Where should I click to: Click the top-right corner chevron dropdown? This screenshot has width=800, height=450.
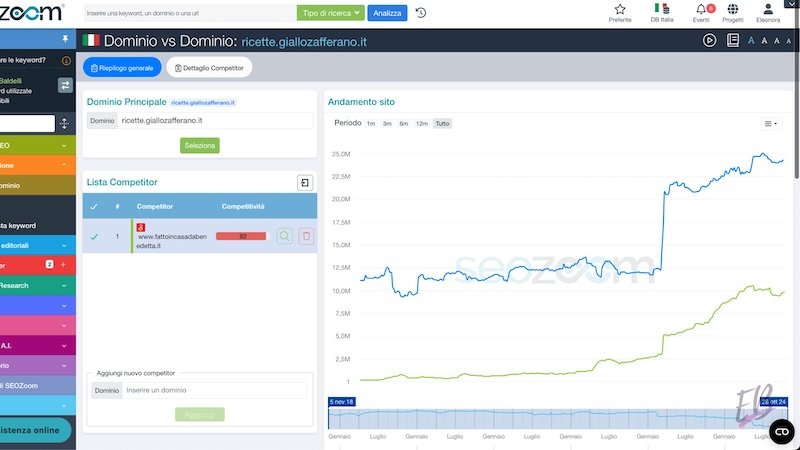pyautogui.click(x=792, y=4)
